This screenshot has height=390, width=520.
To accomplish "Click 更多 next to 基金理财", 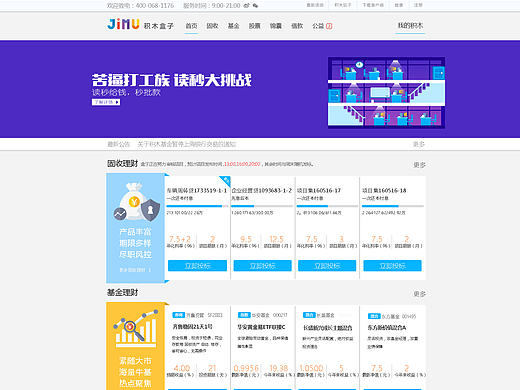I will pos(419,294).
